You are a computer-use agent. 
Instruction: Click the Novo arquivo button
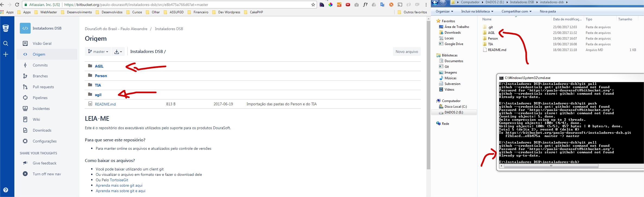click(x=407, y=52)
